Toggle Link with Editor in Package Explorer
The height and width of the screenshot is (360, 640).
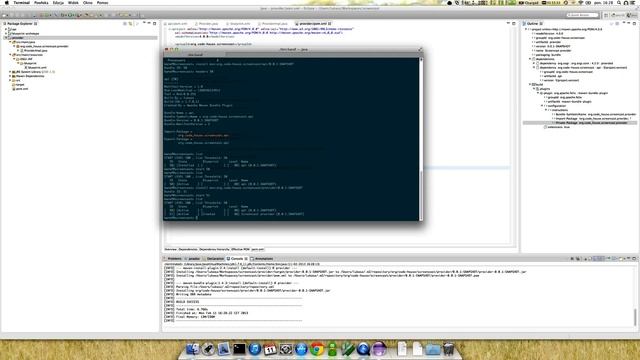131,24
